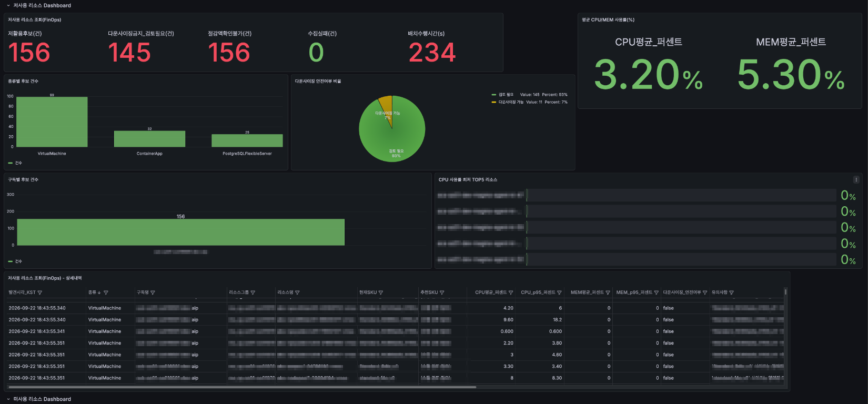Open the CPU평균_퍼센트 column filter

click(511, 292)
